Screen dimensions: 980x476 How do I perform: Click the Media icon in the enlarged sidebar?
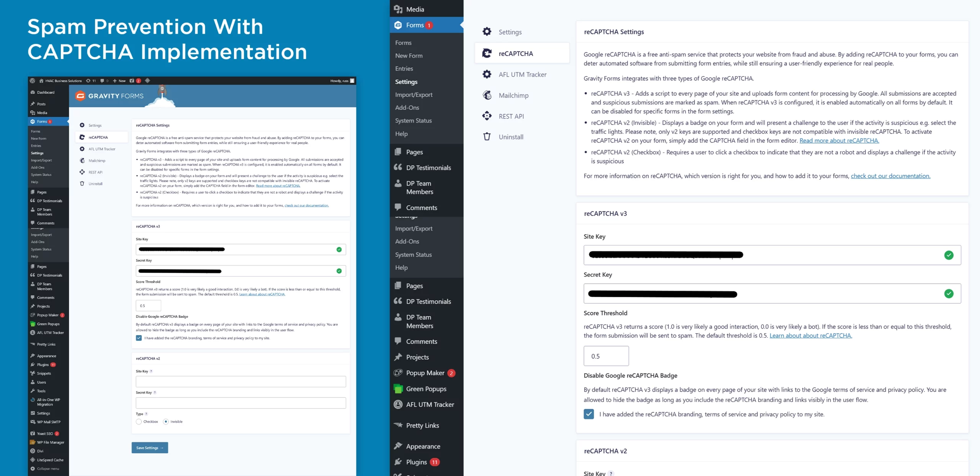(x=398, y=9)
